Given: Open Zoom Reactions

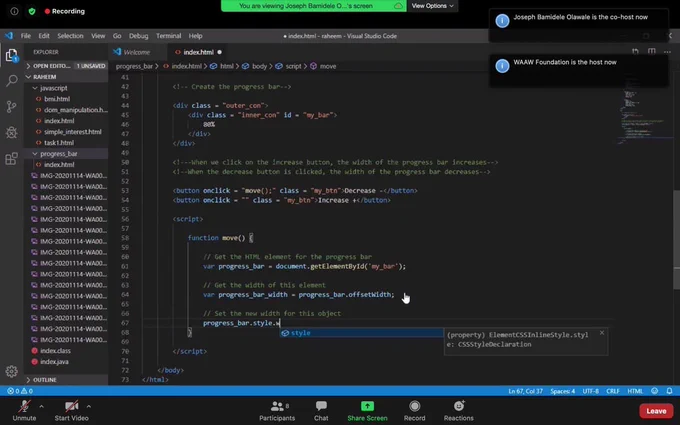Looking at the screenshot, I should (458, 411).
